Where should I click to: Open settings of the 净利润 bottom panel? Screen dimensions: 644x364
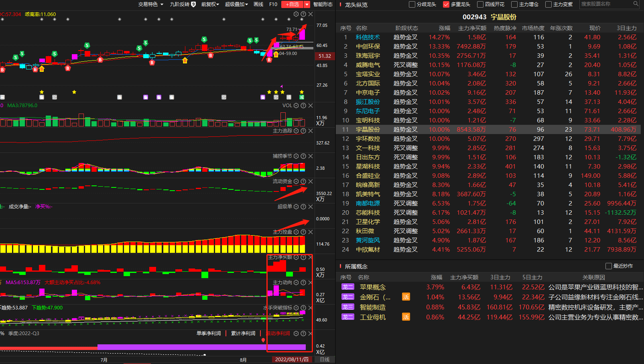point(296,333)
